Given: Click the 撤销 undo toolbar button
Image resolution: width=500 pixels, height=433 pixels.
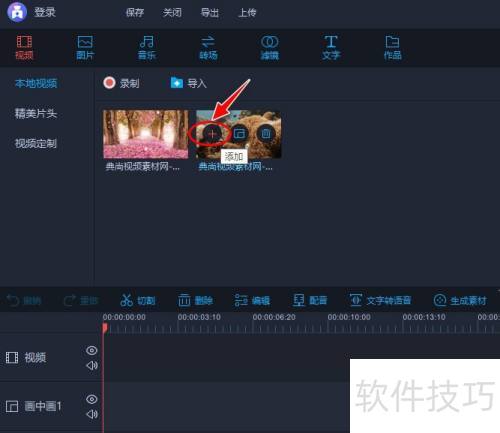Looking at the screenshot, I should tap(24, 301).
